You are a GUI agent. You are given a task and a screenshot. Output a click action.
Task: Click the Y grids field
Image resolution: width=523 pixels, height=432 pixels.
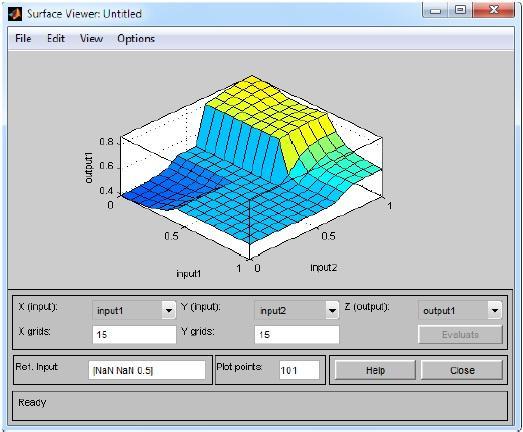click(297, 334)
